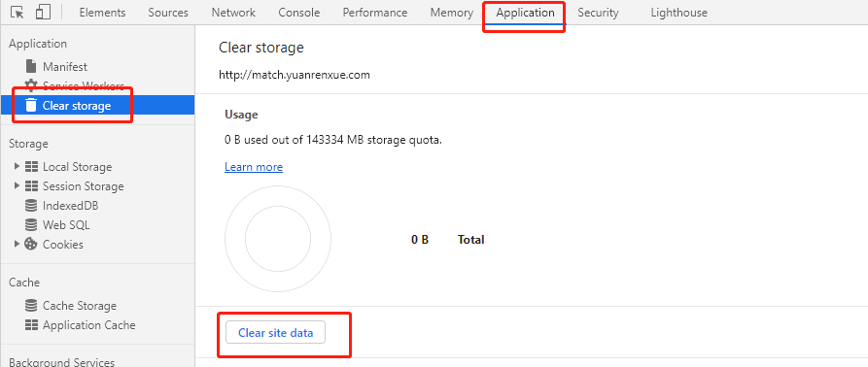This screenshot has height=367, width=868.
Task: Expand the Cookies tree arrow
Action: (17, 244)
